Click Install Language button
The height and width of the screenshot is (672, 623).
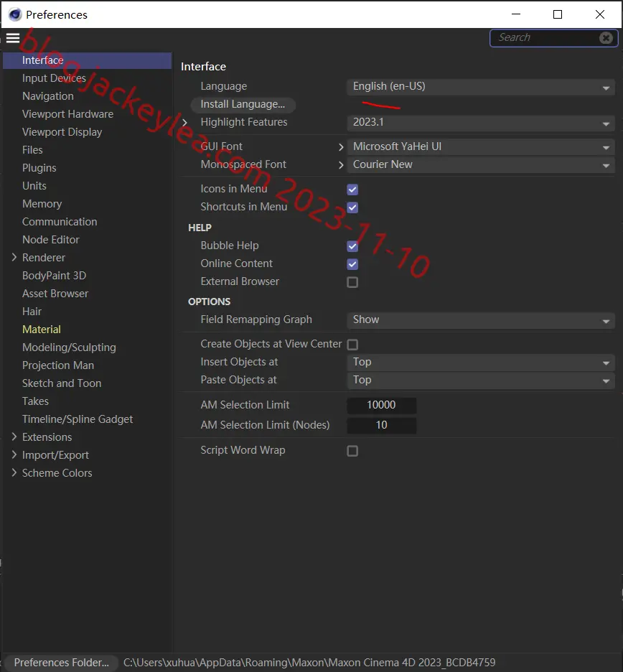coord(243,105)
